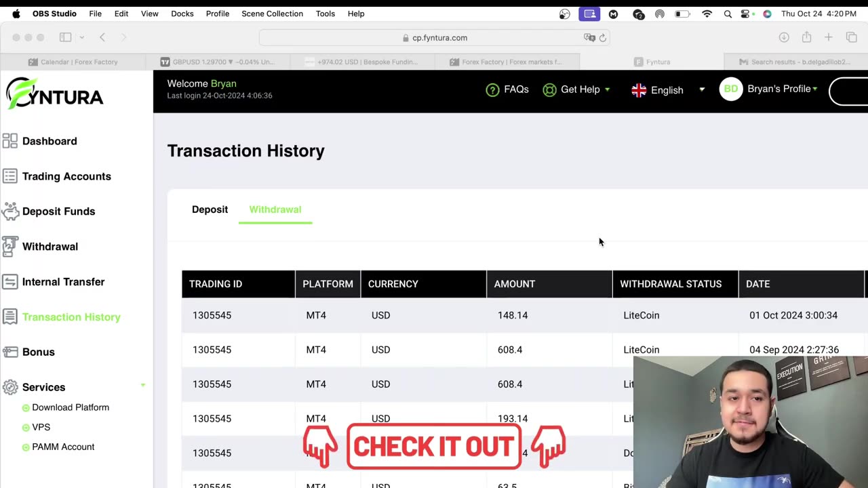Open the Scene Collection menu
Viewport: 868px width, 488px height.
pyautogui.click(x=272, y=14)
